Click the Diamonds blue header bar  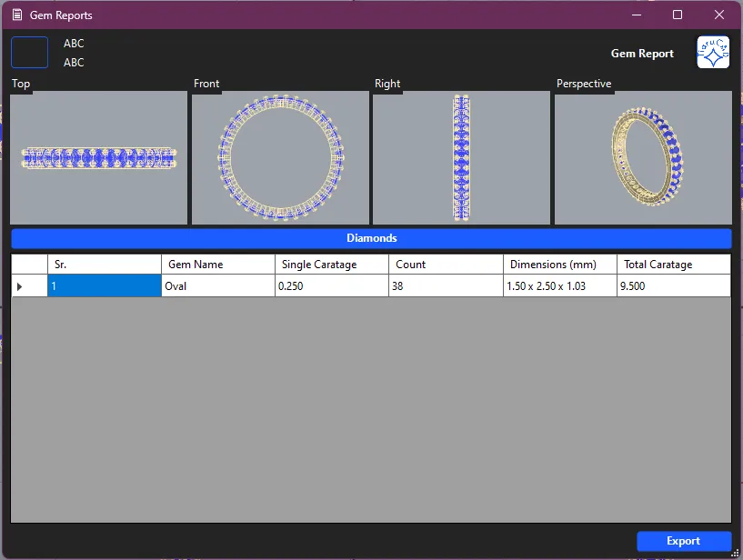pyautogui.click(x=371, y=238)
